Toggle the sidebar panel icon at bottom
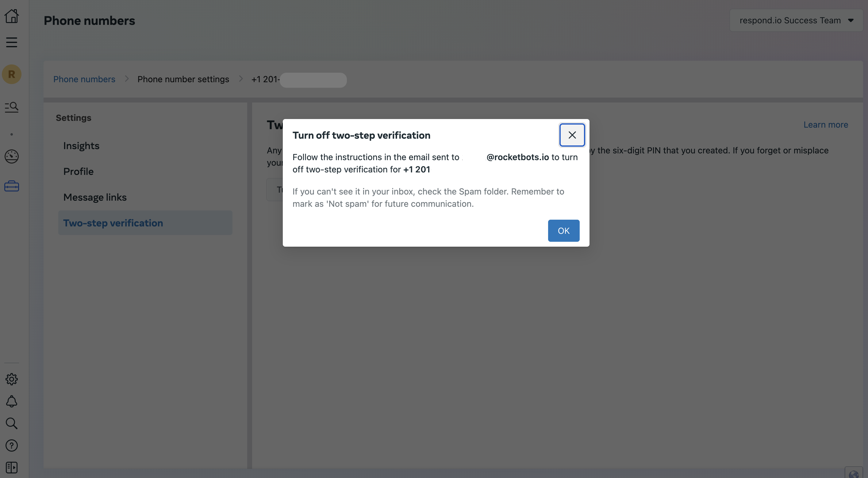The height and width of the screenshot is (478, 868). pos(12,467)
